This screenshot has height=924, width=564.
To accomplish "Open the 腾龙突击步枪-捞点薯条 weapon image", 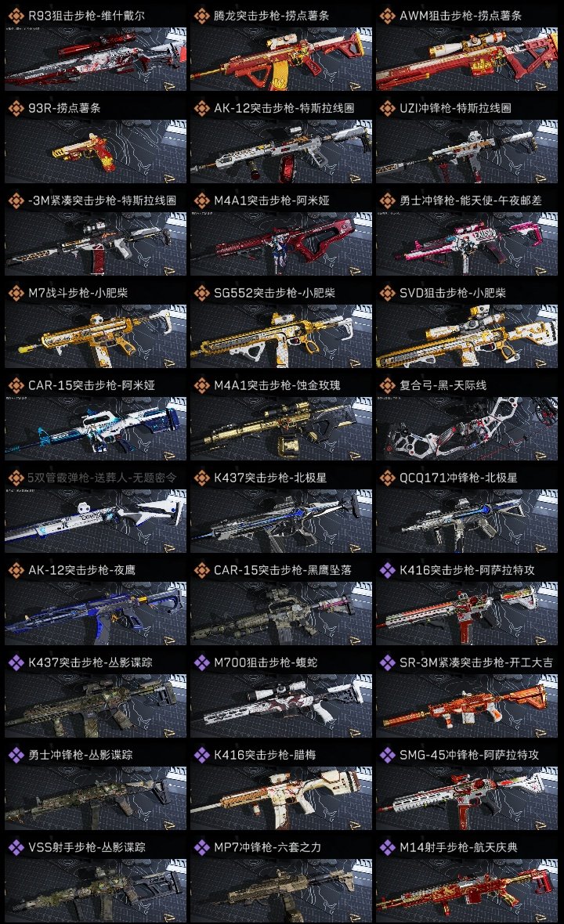I will point(281,59).
